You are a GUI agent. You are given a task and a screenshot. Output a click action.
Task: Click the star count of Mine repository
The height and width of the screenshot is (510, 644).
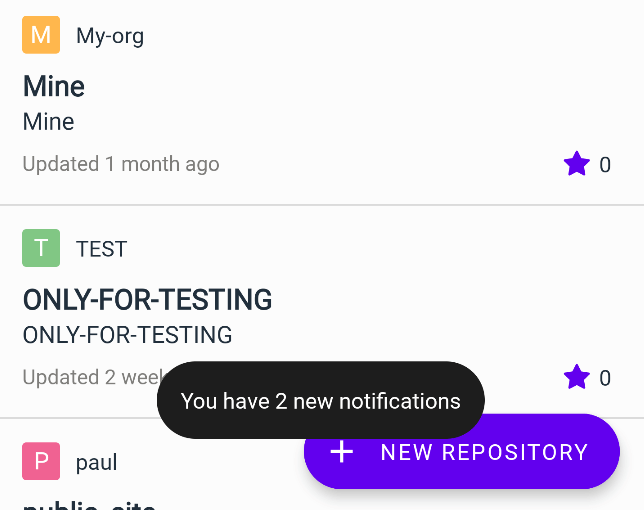point(605,165)
